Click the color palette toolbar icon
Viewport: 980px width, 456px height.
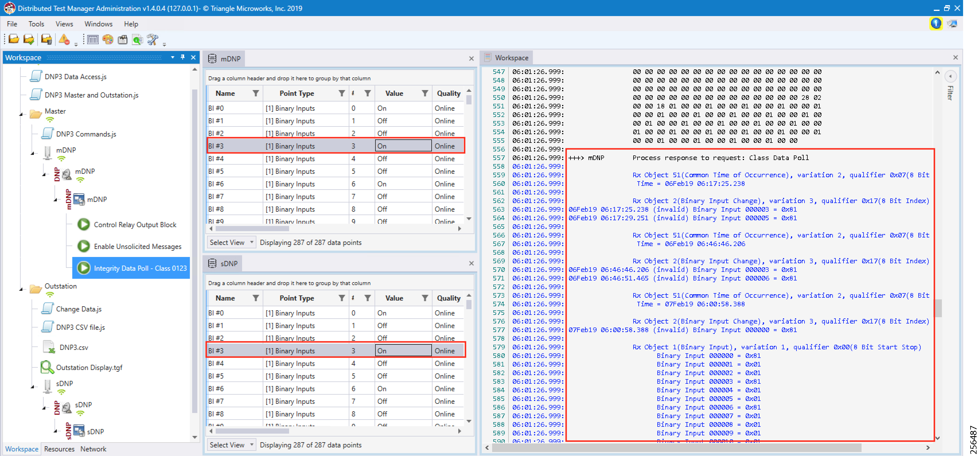click(108, 39)
